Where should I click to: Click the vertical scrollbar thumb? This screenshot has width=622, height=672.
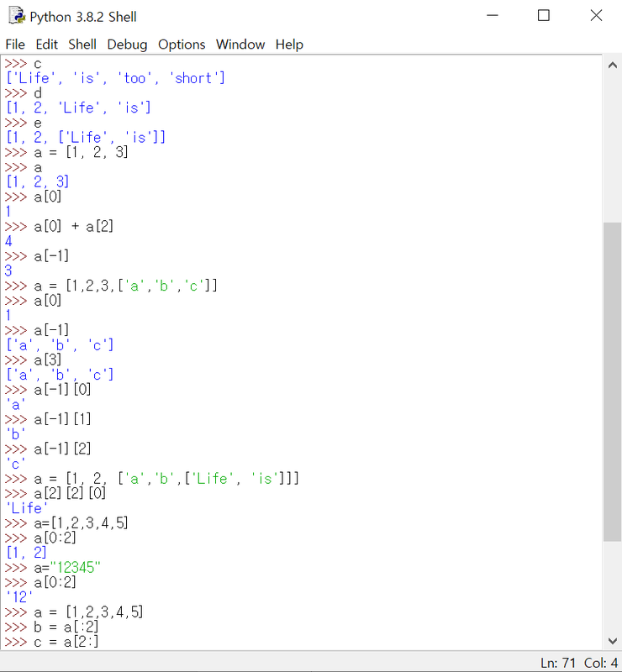coord(612,382)
